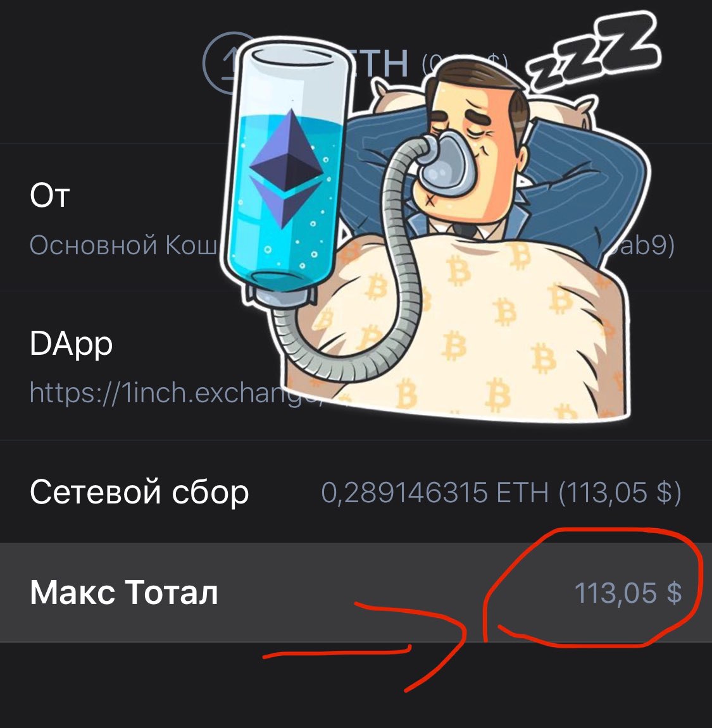Select the Сетевой сбор label
The width and height of the screenshot is (712, 728).
tap(139, 492)
